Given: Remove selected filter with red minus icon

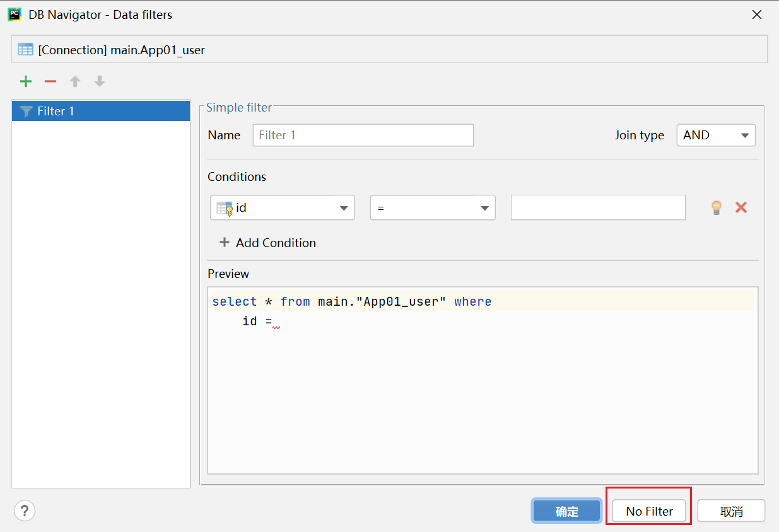Looking at the screenshot, I should (50, 81).
